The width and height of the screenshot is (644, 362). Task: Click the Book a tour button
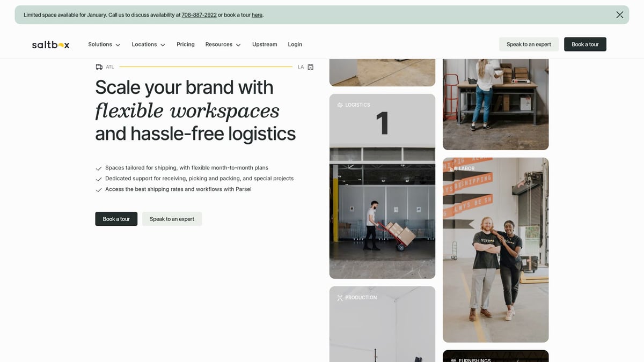click(585, 44)
